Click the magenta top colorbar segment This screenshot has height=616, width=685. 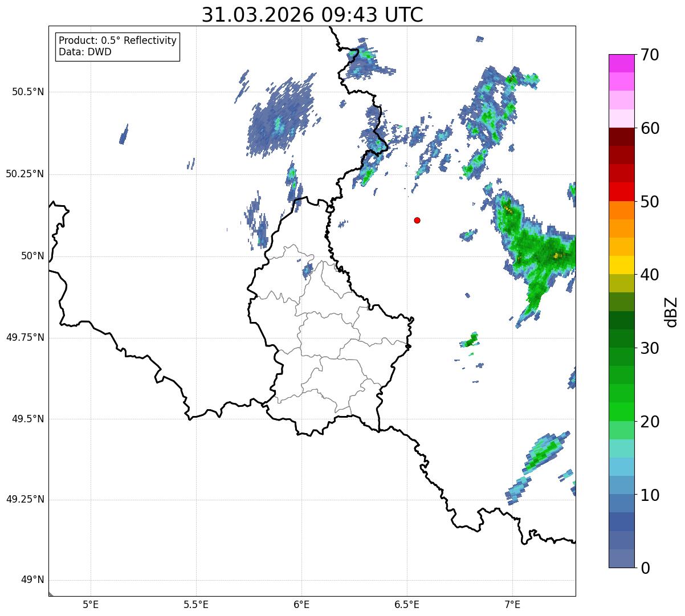[x=621, y=63]
